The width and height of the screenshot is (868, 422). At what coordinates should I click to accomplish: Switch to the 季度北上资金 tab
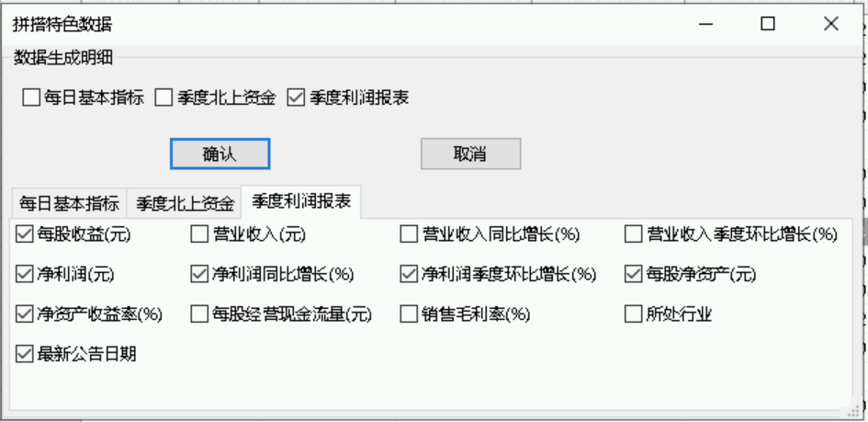point(185,203)
